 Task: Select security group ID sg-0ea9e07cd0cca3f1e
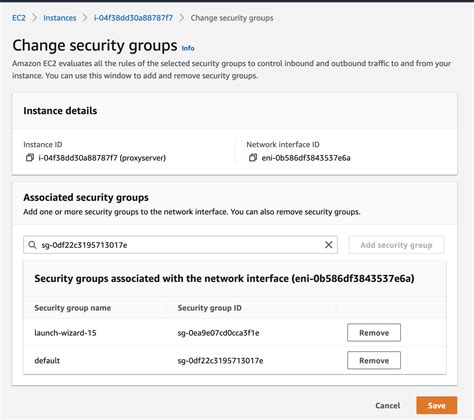218,333
